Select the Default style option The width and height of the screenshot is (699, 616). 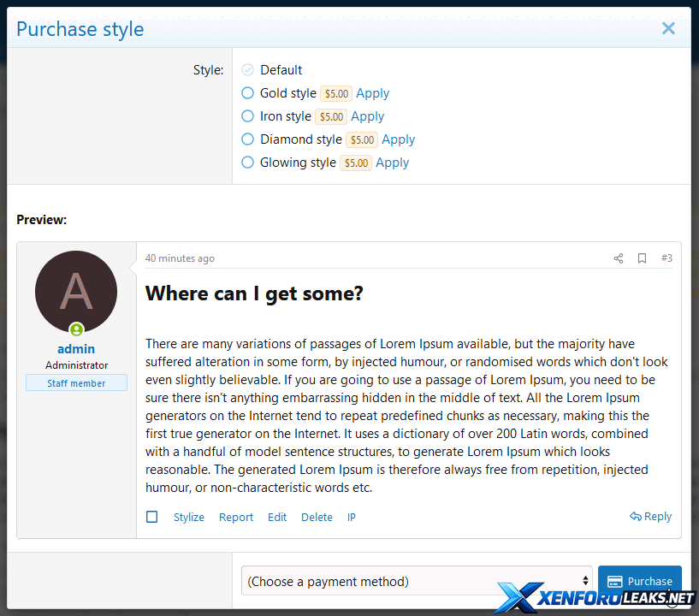coord(248,70)
